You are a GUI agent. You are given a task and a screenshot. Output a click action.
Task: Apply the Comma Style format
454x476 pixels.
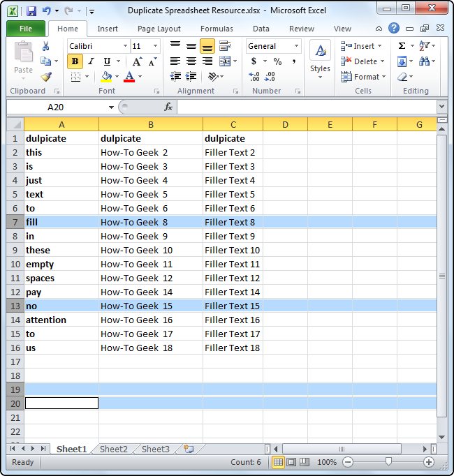tap(294, 61)
